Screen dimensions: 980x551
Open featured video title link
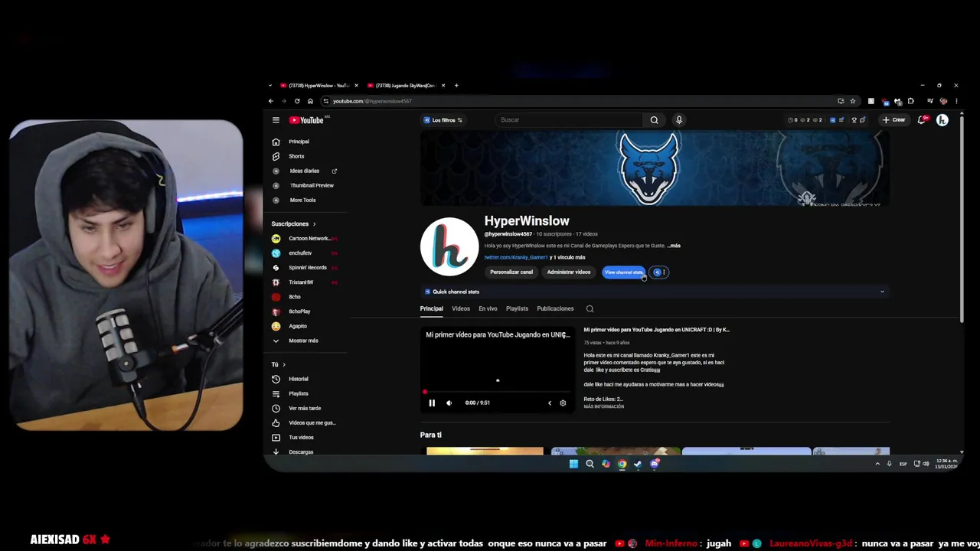pos(656,330)
